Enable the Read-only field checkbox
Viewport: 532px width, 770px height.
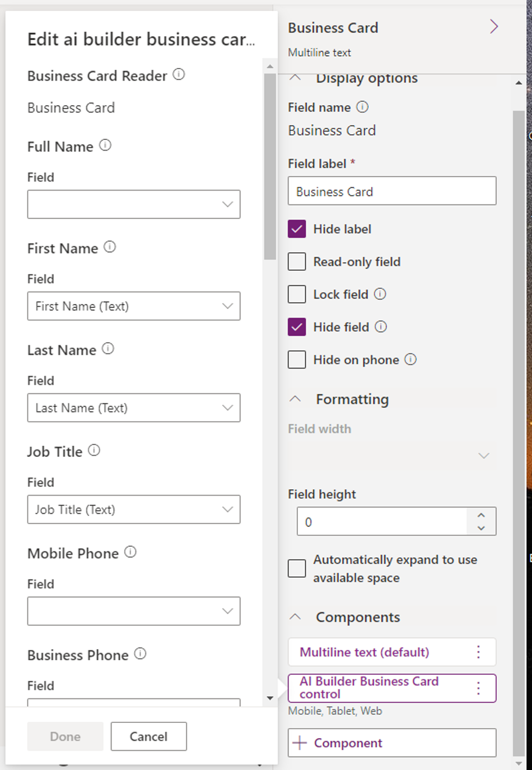(297, 261)
